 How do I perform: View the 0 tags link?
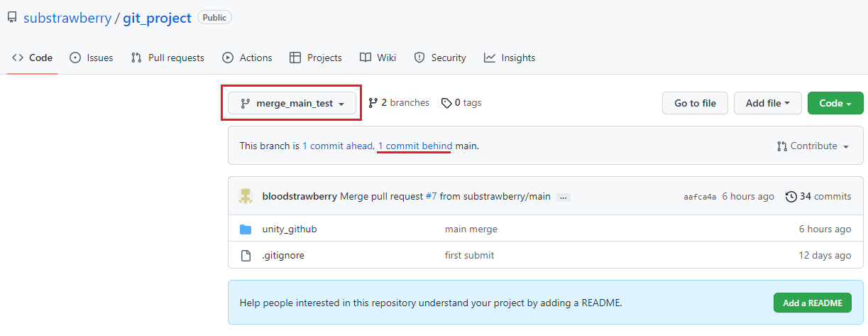pyautogui.click(x=461, y=103)
